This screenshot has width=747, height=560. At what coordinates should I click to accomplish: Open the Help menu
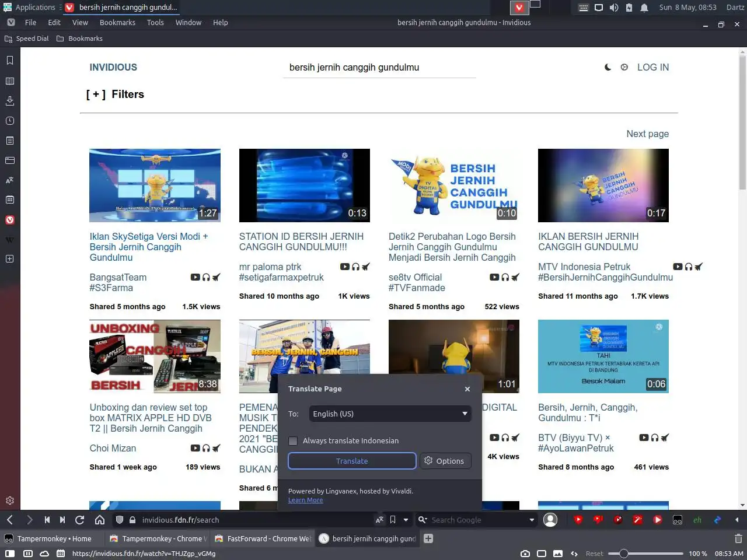[x=220, y=22]
